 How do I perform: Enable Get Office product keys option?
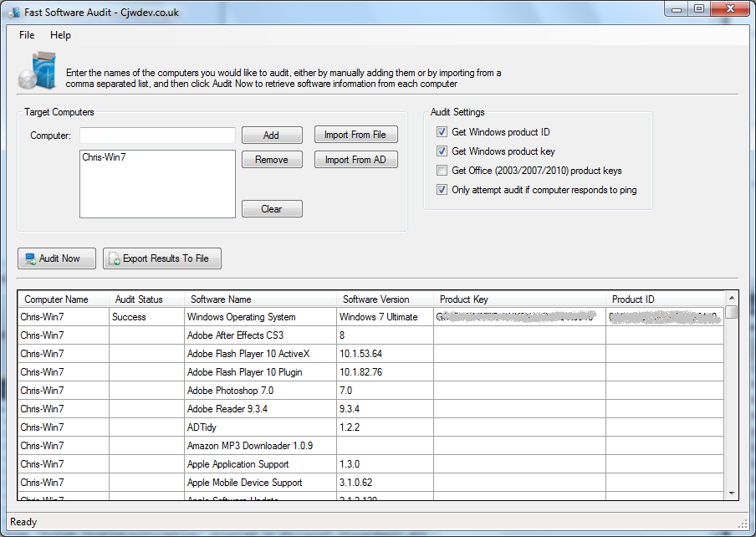pyautogui.click(x=442, y=171)
